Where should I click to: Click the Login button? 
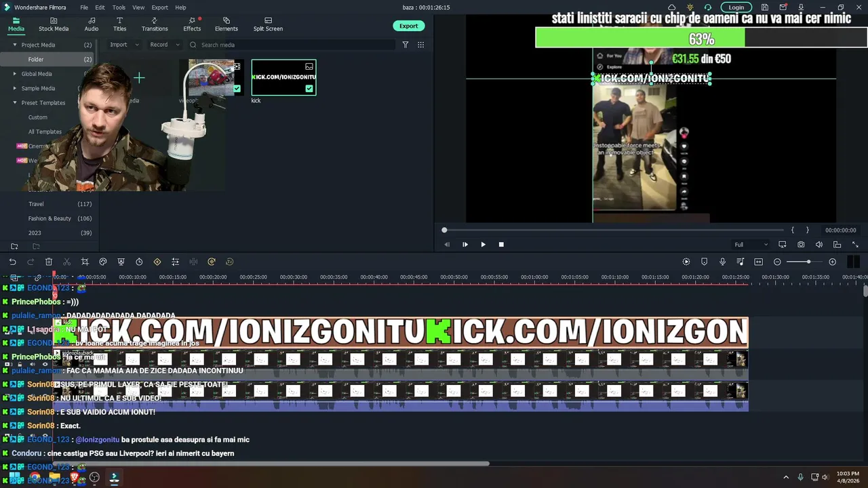point(736,7)
